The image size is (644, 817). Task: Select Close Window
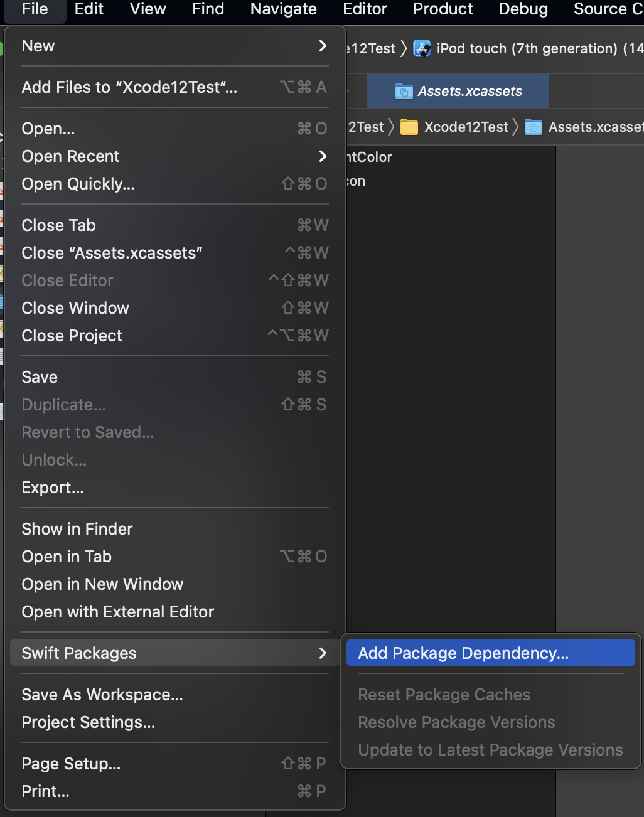175,308
